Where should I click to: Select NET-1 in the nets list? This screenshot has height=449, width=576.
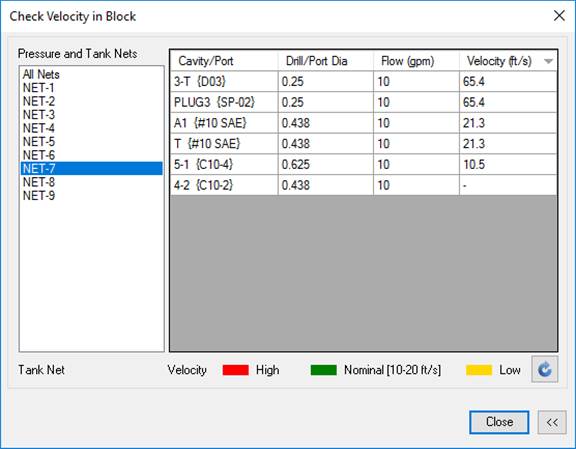[39, 88]
